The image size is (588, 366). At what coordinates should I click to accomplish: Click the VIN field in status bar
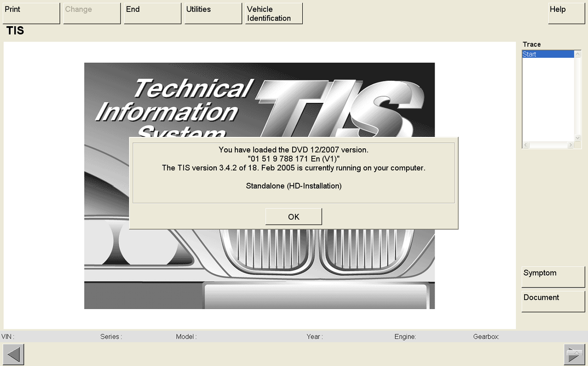tap(8, 337)
